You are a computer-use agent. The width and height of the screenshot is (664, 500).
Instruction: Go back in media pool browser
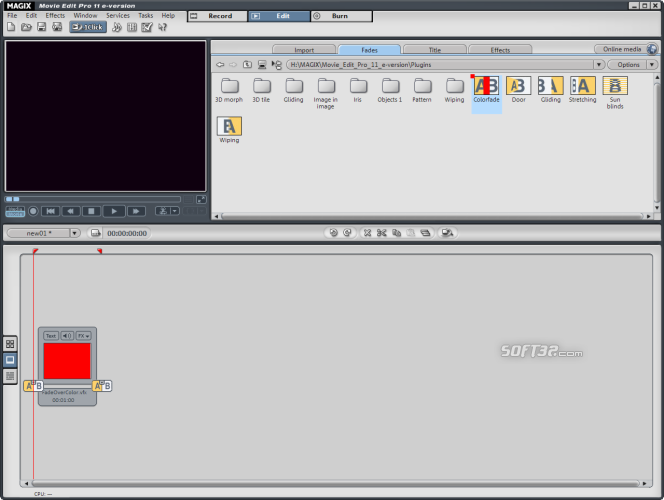click(220, 65)
